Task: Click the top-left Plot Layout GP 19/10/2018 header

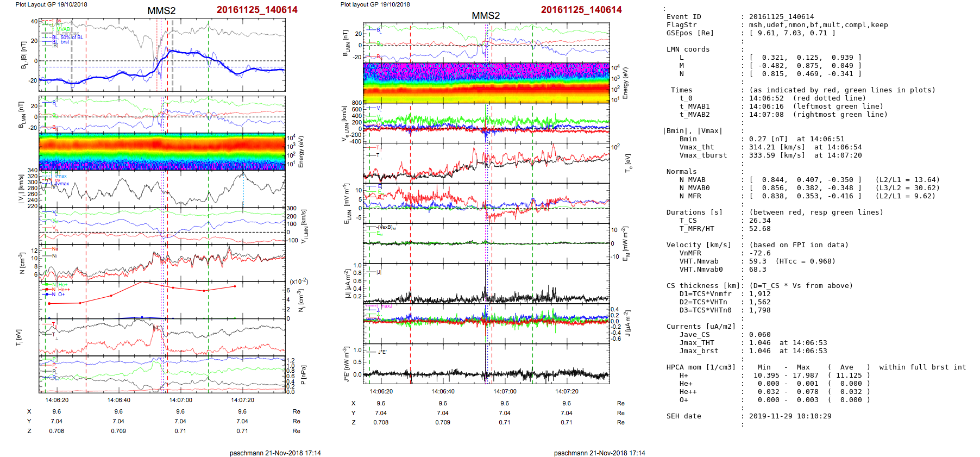Action: [x=51, y=4]
